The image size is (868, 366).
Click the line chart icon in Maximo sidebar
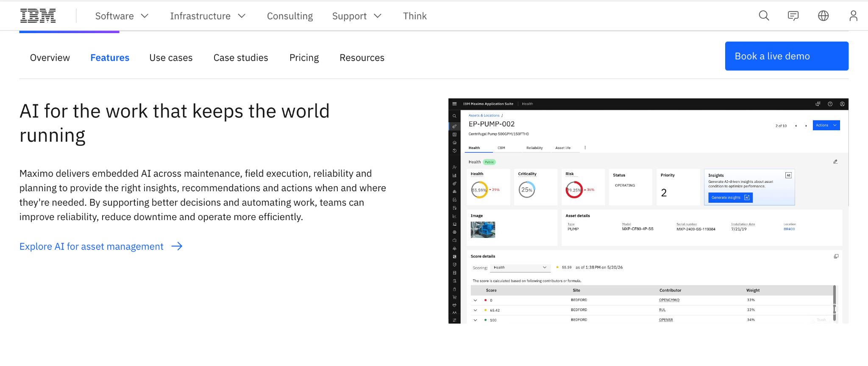coord(454,216)
